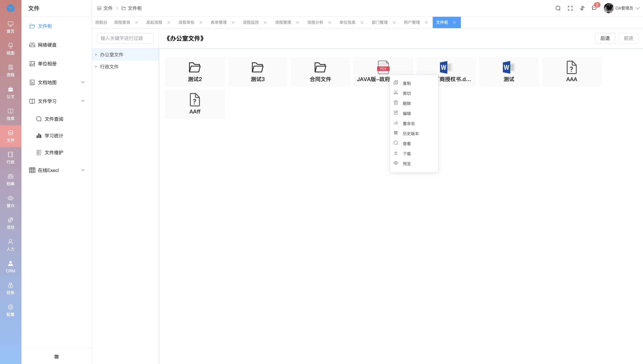Screen dimensions: 643x364
Task: Open 文件查阅 submenu item
Action: (57, 119)
